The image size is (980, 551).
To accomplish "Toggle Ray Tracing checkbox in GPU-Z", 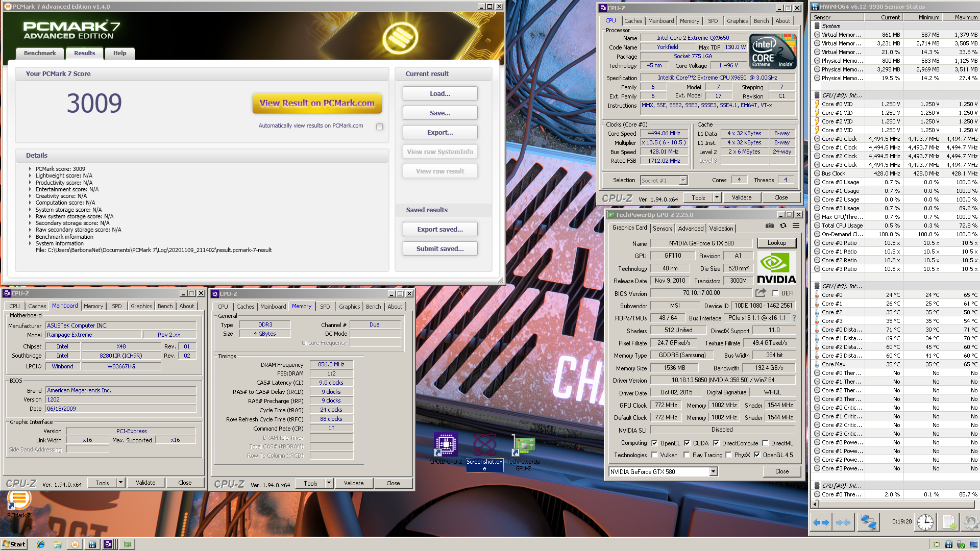I will 687,455.
